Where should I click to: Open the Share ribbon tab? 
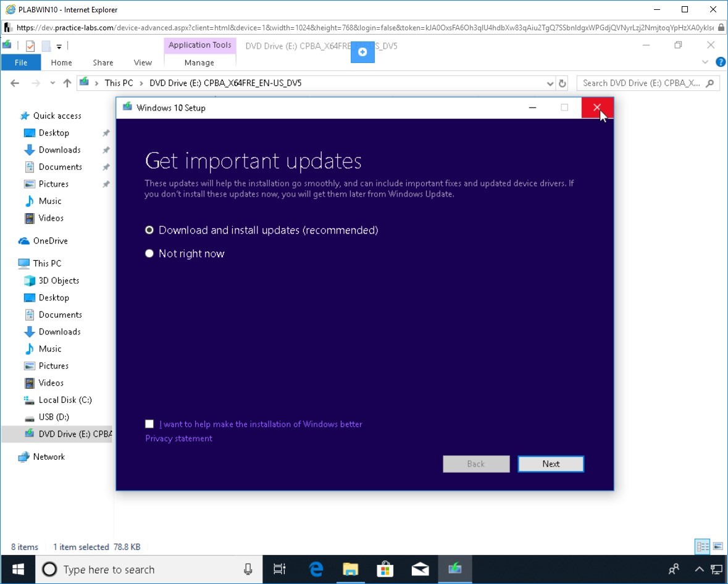click(x=103, y=62)
